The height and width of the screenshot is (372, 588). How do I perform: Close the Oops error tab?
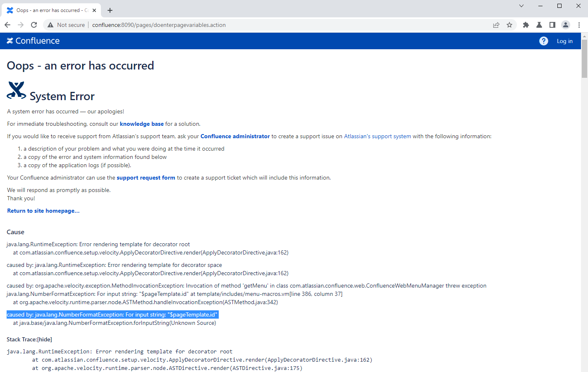click(94, 10)
